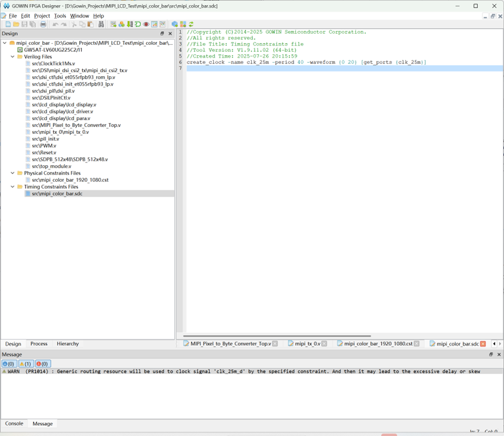Click the Undo arrow icon
Viewport: 504px width, 436px height.
click(55, 24)
